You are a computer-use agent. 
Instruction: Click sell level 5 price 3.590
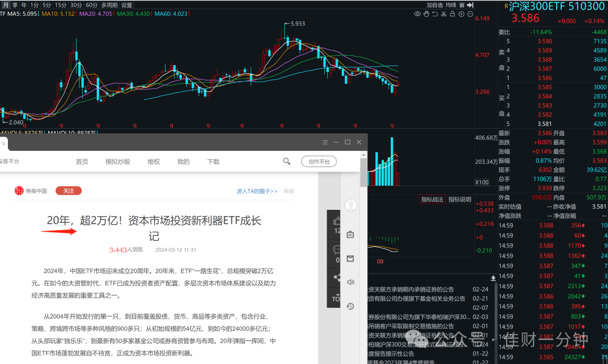coord(544,41)
